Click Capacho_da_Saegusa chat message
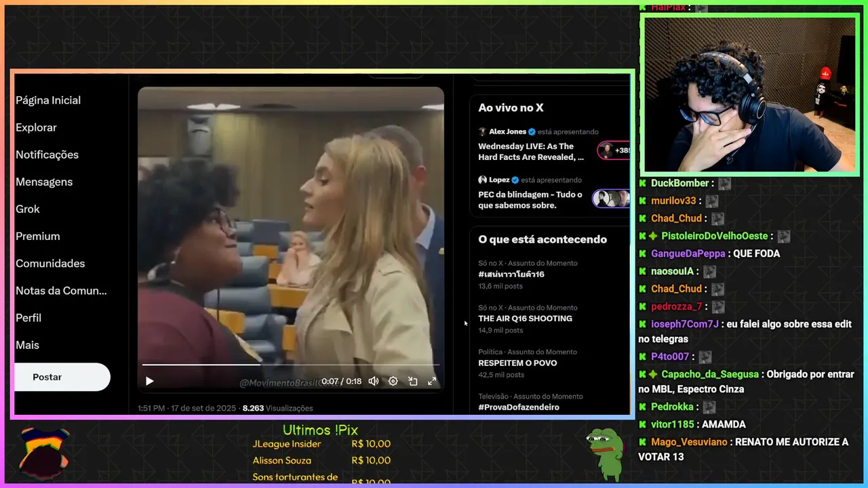868x488 pixels. pyautogui.click(x=746, y=382)
